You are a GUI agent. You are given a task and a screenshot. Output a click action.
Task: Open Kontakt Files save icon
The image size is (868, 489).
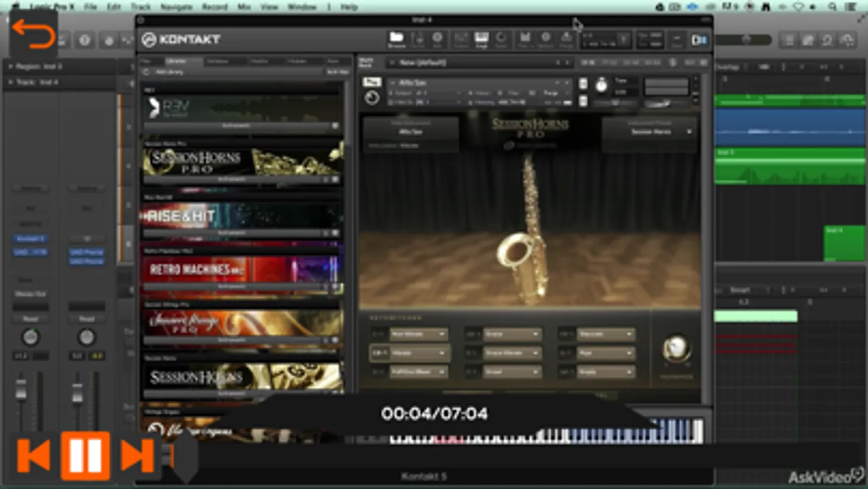(525, 39)
